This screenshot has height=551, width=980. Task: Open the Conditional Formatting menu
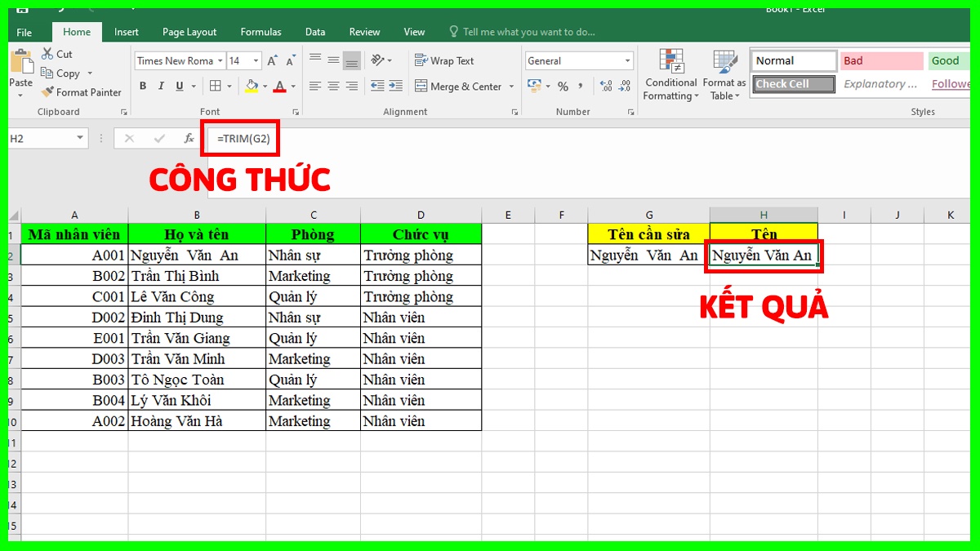tap(670, 75)
